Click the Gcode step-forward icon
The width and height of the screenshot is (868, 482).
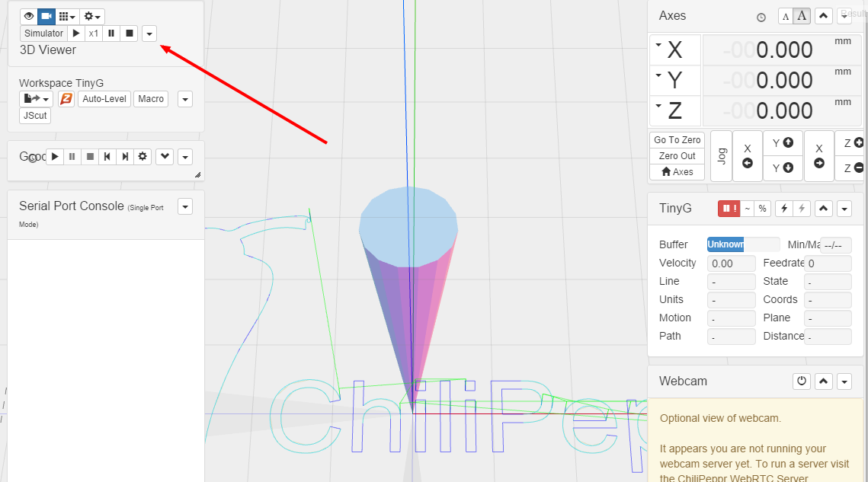point(125,157)
